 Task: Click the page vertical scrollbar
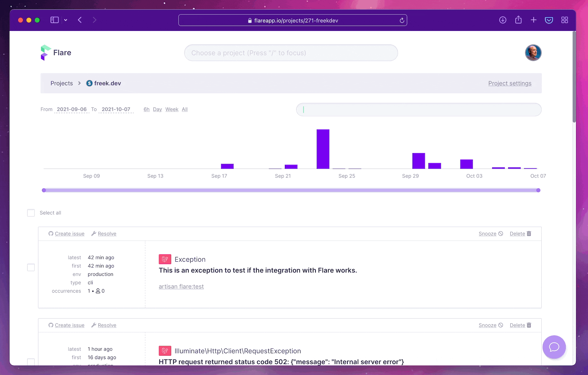574,77
